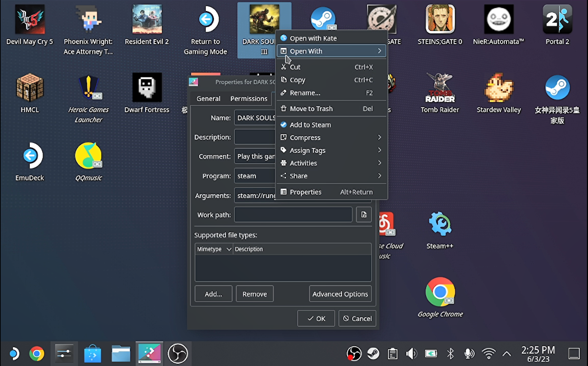Select the Google Chrome desktop shortcut
The image size is (588, 366).
pyautogui.click(x=440, y=292)
